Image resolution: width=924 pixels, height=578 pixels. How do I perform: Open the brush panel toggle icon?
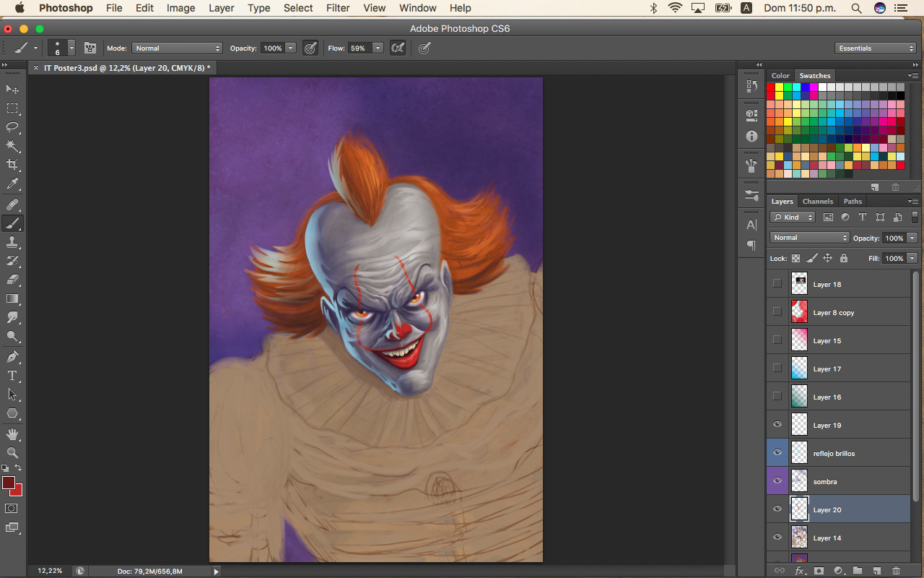coord(90,48)
